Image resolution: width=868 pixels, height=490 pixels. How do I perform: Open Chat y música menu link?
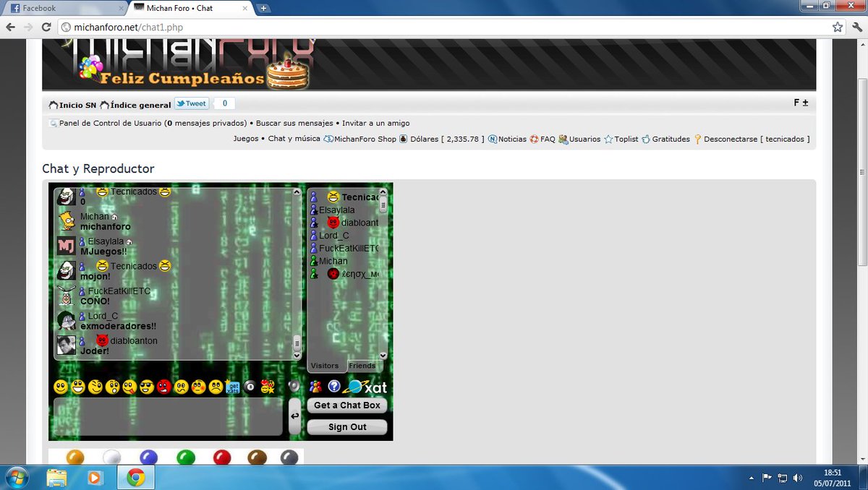click(294, 139)
